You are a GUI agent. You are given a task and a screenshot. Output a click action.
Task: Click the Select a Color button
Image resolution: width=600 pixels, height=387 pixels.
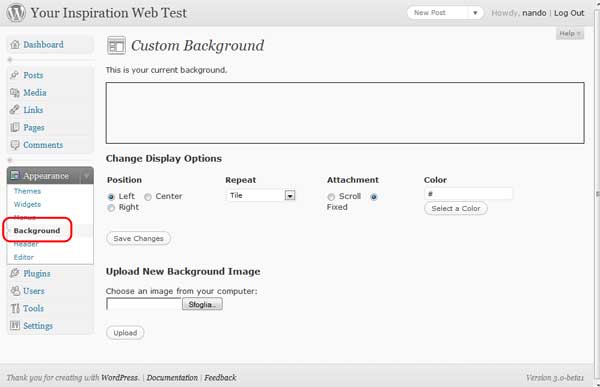(x=456, y=209)
